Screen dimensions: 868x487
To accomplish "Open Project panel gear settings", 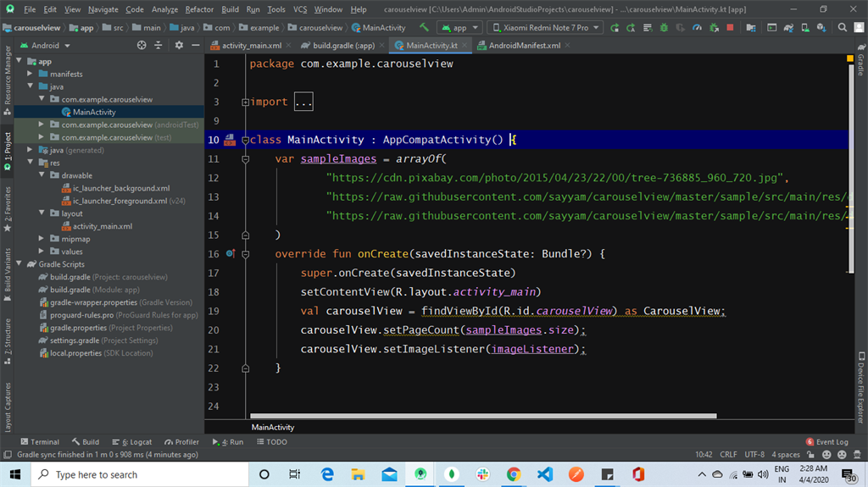I will 179,45.
